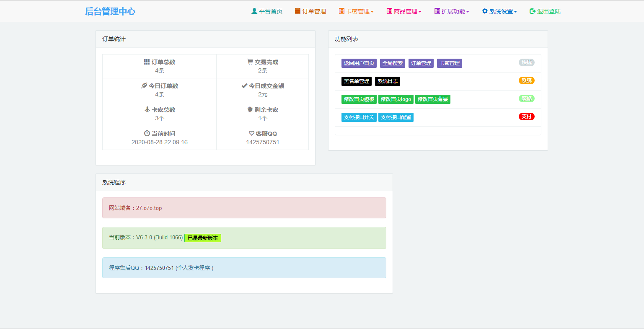644x329 pixels.
Task: Expand the 商品管理 dropdown menu
Action: click(404, 11)
